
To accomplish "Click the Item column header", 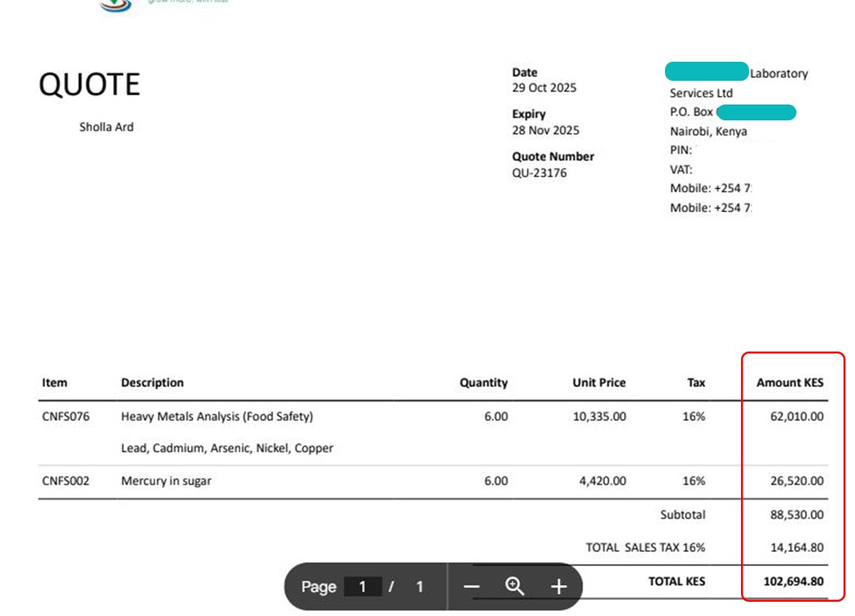I will click(x=55, y=382).
